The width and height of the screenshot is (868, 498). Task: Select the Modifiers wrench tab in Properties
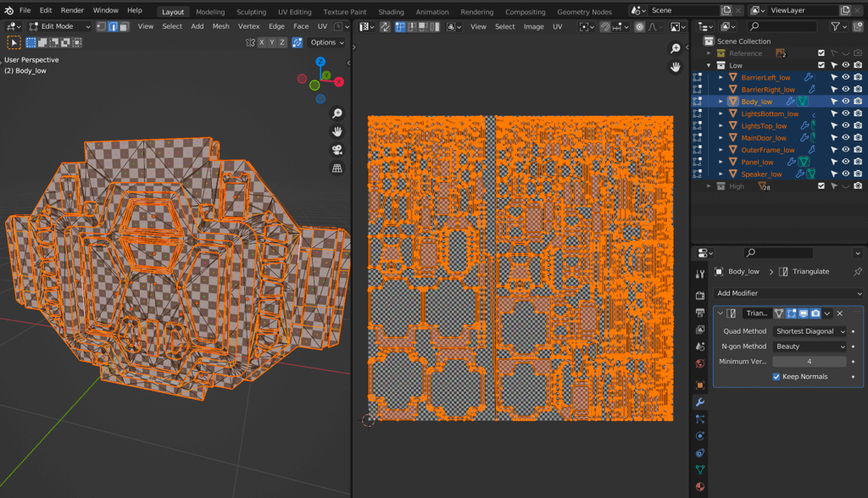coord(700,401)
